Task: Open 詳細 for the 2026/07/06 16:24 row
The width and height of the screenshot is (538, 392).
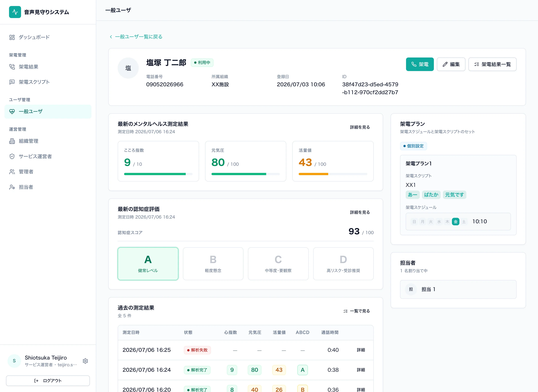Action: 361,370
